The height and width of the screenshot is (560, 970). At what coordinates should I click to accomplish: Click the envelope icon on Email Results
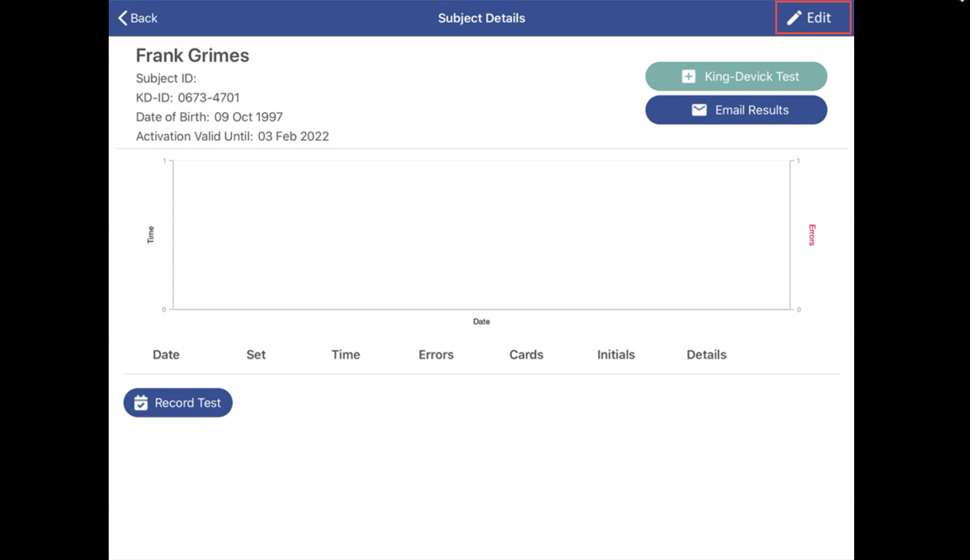[699, 110]
